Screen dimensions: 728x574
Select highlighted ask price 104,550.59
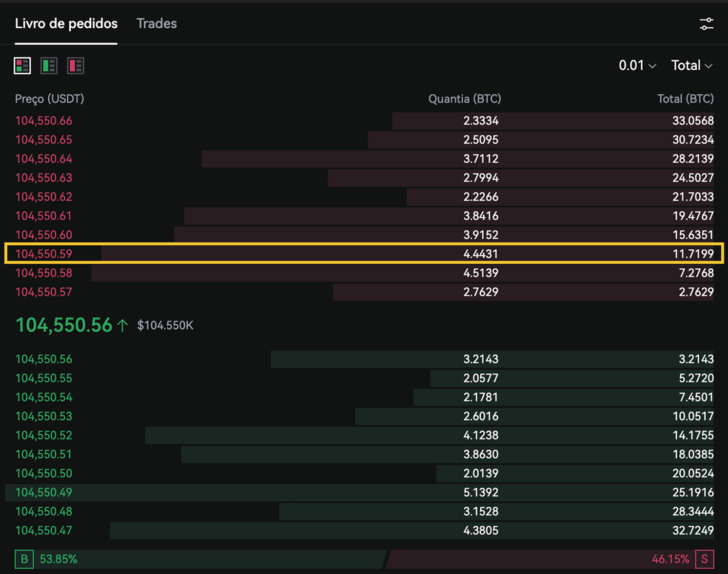click(x=44, y=254)
